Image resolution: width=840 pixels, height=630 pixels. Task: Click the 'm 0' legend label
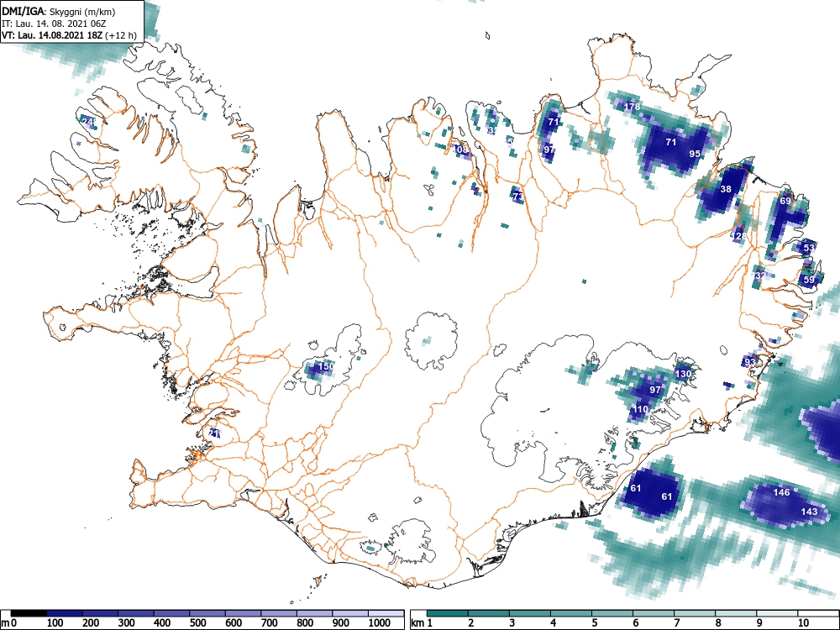8,623
